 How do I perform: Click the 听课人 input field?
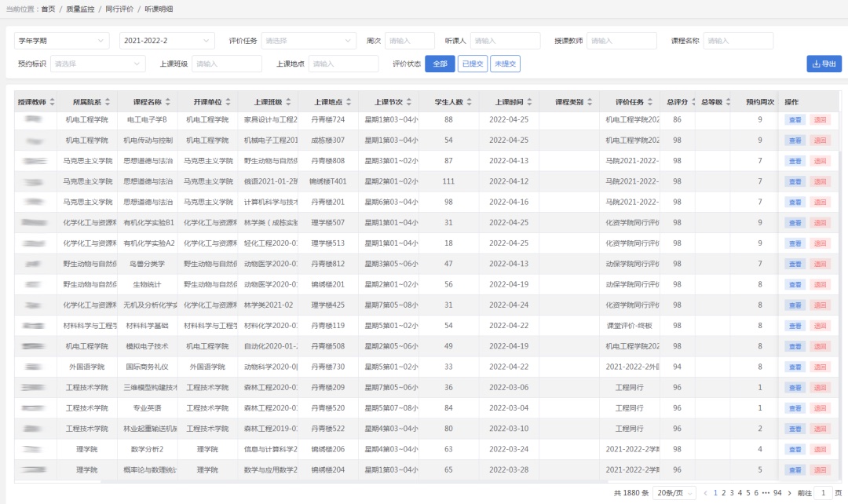[x=505, y=41]
